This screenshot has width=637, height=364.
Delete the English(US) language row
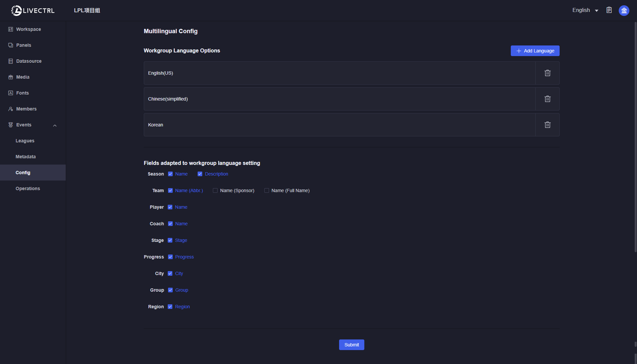(x=547, y=73)
